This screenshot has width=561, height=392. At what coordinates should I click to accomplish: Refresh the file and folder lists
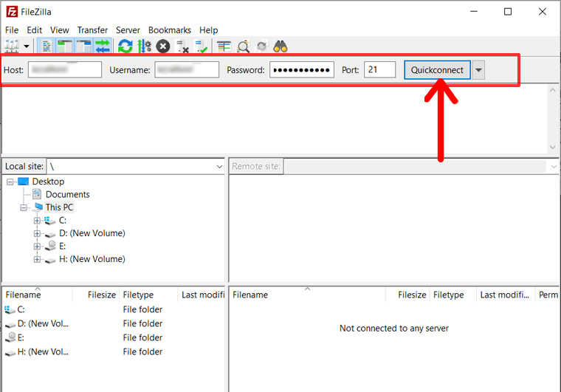pyautogui.click(x=125, y=46)
